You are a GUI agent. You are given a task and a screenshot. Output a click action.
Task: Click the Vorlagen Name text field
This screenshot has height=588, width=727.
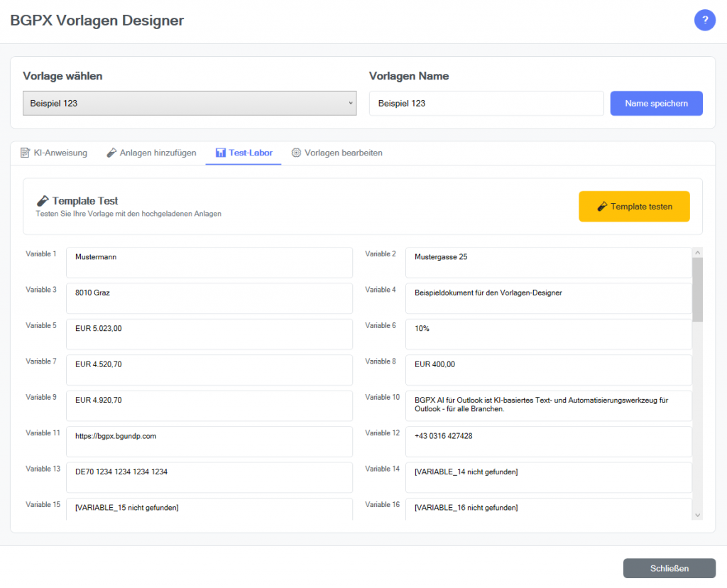(x=486, y=103)
